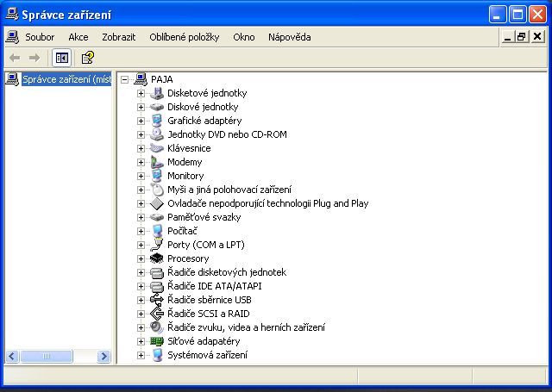Restore down the inner MMC child window

tap(522, 37)
